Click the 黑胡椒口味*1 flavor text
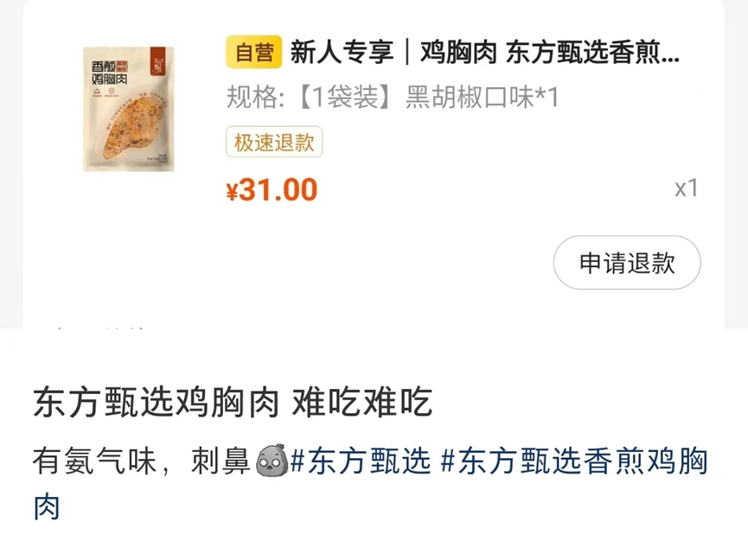The height and width of the screenshot is (560, 748). 482,98
